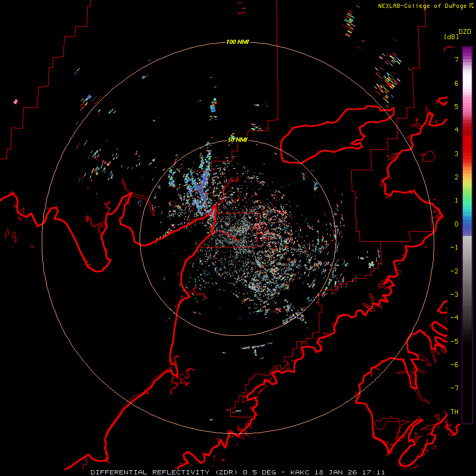
Task: Click the DIFFERENTIAL REFLECTIVITY (ZDR) caption text
Action: [165, 472]
